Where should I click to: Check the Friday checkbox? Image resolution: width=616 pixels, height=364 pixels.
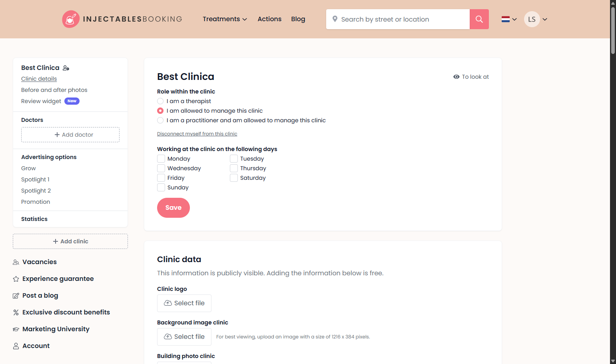(x=161, y=178)
